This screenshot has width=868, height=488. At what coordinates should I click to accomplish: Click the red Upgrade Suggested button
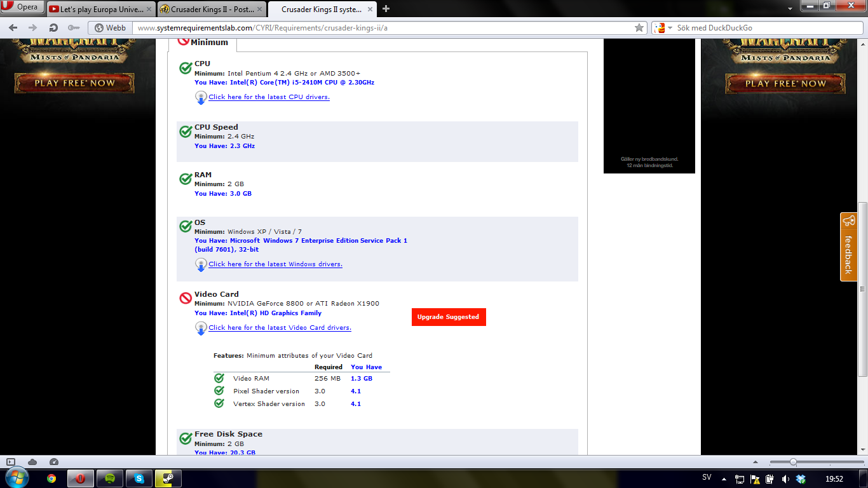(x=449, y=317)
